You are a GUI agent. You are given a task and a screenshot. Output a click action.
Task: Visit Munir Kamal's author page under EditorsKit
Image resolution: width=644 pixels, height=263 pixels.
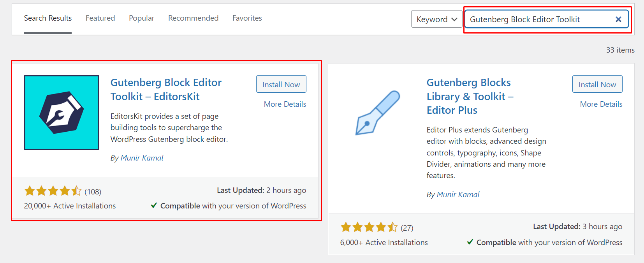click(142, 157)
